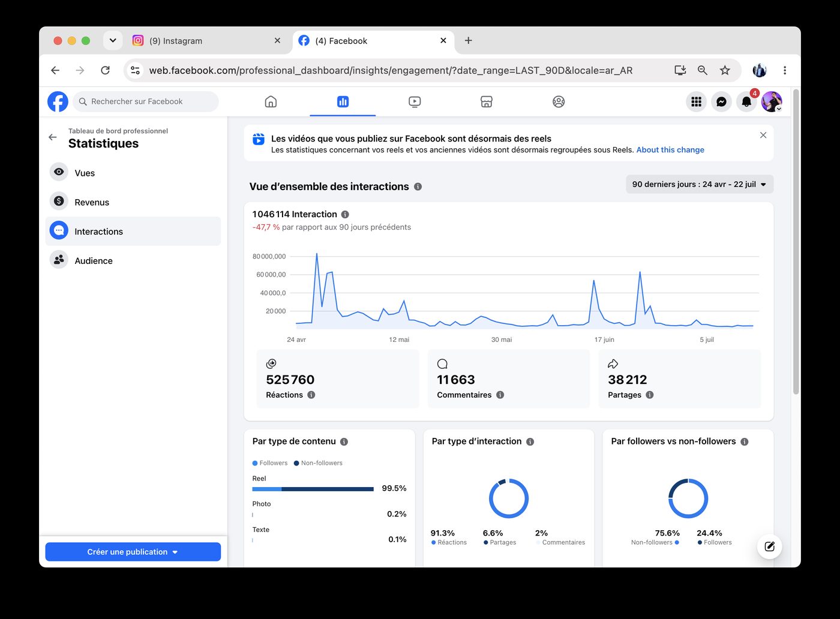Click the info icon beside Vue d'ensemble des interactions
Screen dimensions: 840x619
pyautogui.click(x=418, y=187)
